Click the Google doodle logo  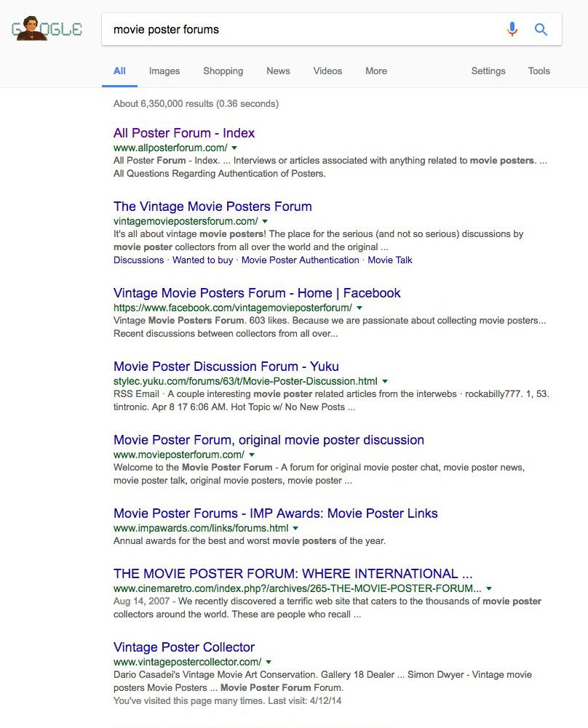(x=47, y=29)
